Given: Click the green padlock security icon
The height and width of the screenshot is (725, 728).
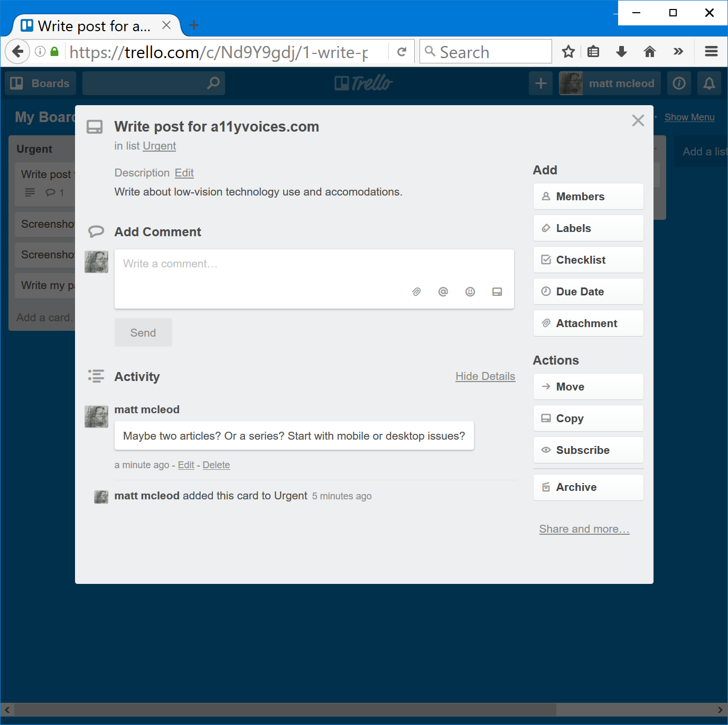Looking at the screenshot, I should coord(54,51).
